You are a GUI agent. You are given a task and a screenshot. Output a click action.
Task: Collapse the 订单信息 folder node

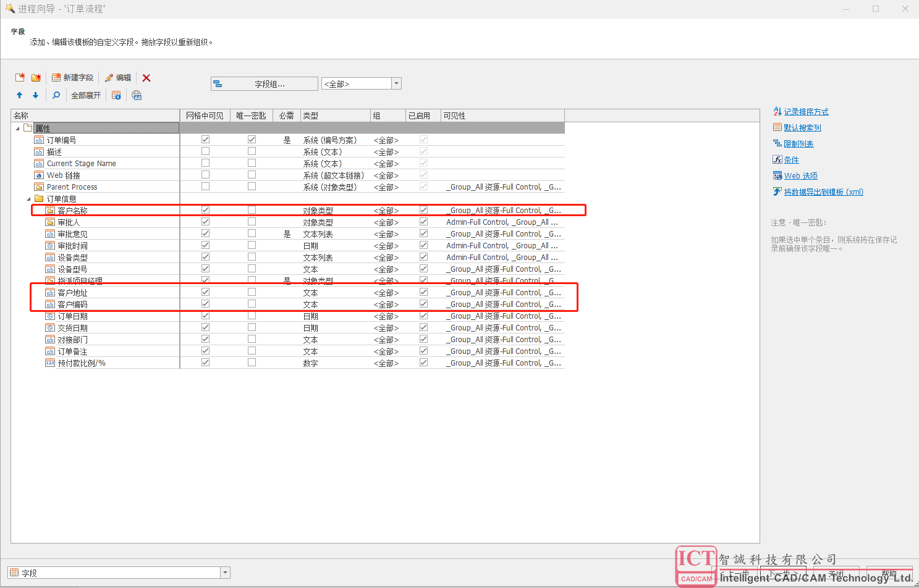point(28,199)
